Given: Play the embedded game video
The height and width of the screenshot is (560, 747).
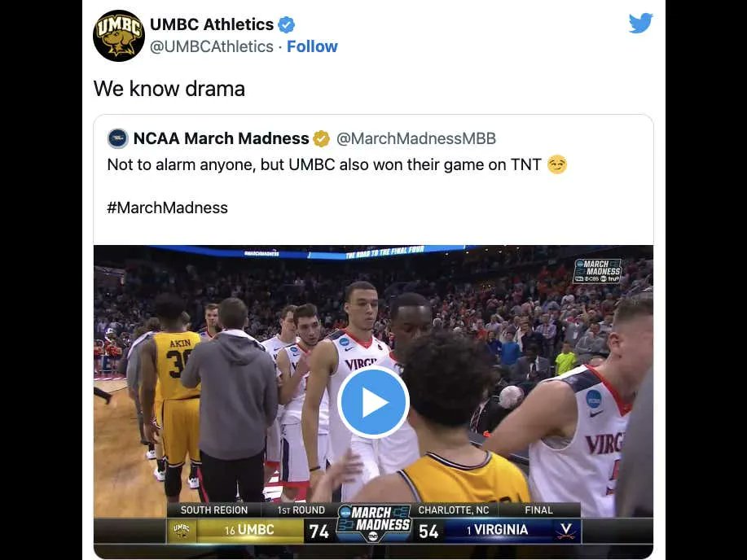Looking at the screenshot, I should coord(373,402).
